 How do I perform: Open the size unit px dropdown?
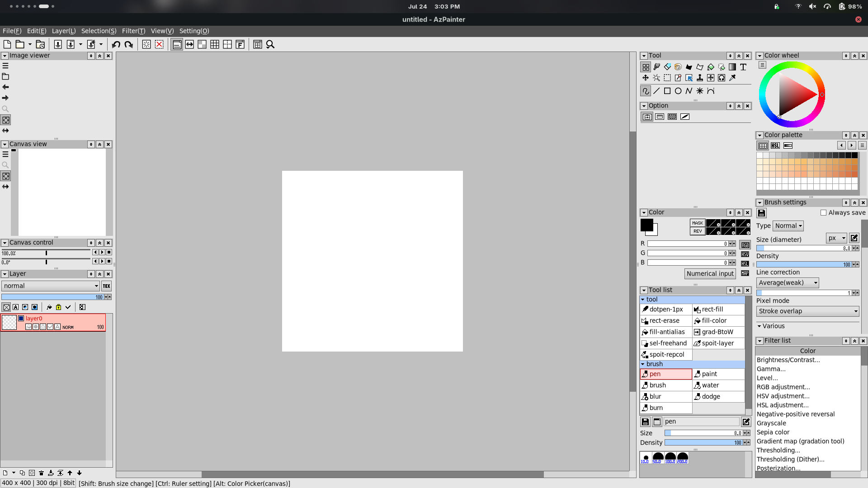tap(836, 238)
